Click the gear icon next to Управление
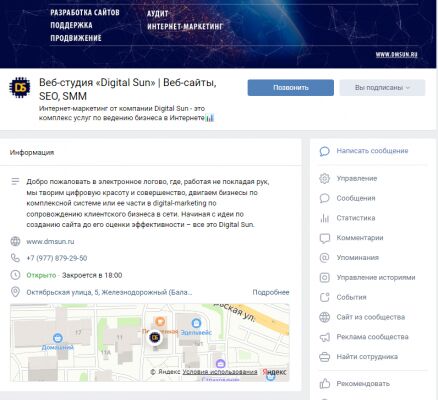Screen dimensions: 438x400 tap(324, 178)
